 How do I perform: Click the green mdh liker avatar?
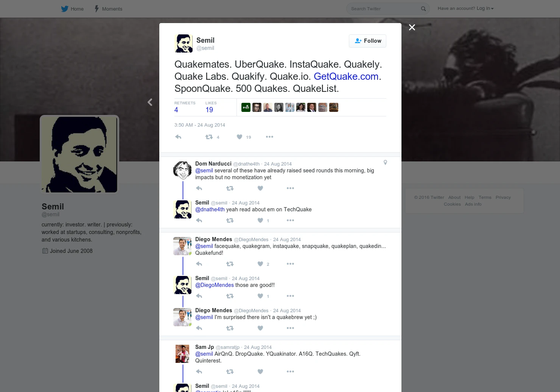[246, 107]
